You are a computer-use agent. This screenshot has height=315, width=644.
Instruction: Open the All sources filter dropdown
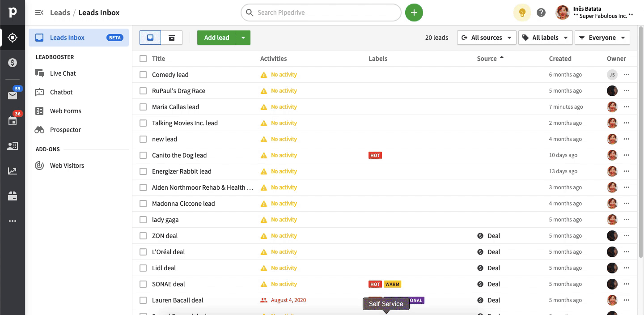click(487, 38)
